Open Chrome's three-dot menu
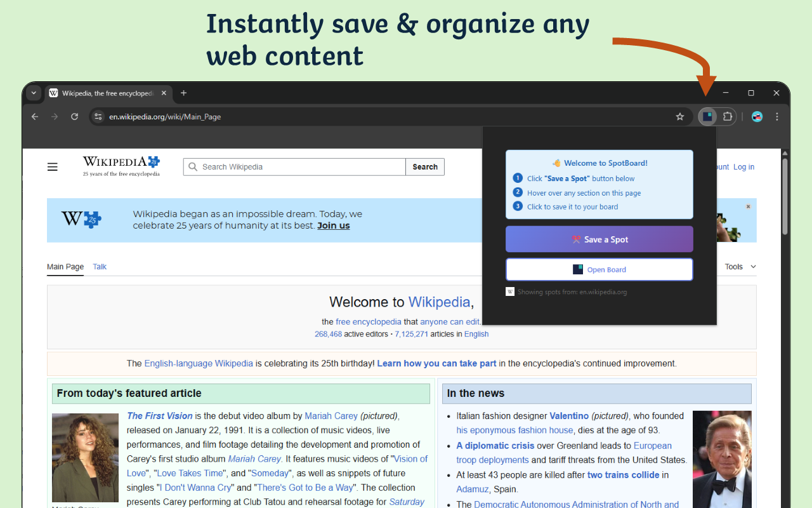Screen dimensions: 812x508 click(777, 117)
